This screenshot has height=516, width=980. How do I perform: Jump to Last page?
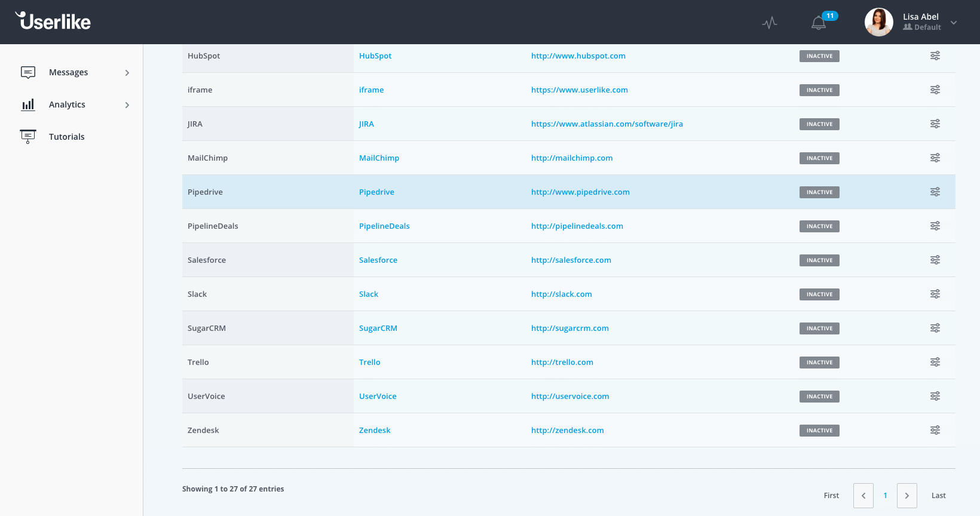(x=938, y=496)
